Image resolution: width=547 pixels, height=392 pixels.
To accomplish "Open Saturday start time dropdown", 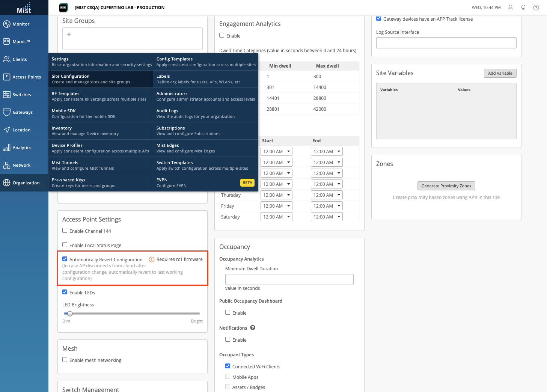I will 276,217.
